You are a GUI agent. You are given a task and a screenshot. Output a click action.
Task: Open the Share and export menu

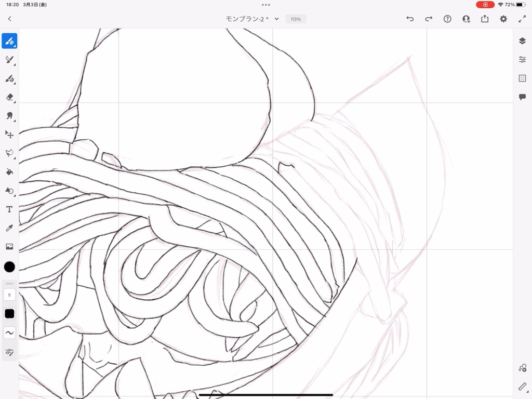tap(484, 19)
